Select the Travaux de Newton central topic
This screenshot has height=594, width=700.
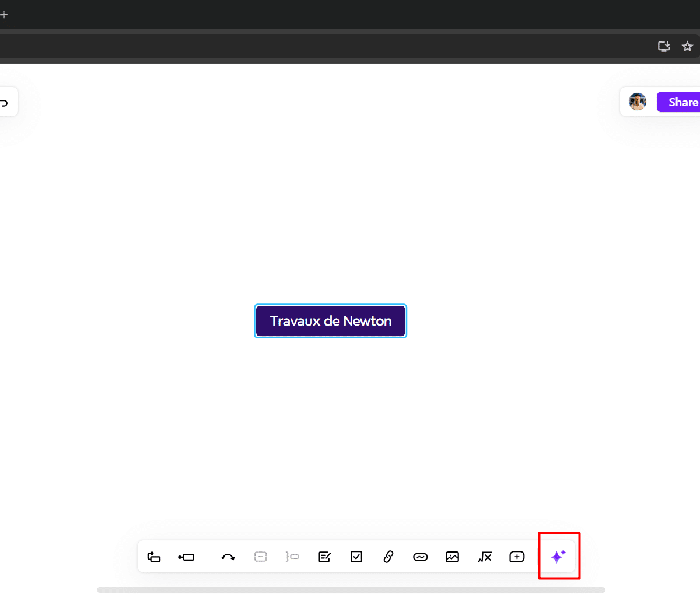(x=330, y=321)
